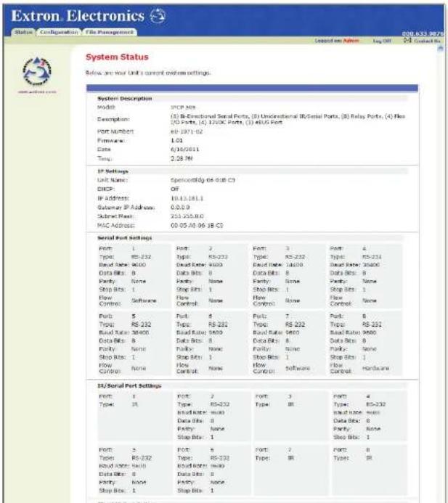Click the date value 6/16/2011
The height and width of the screenshot is (503, 448).
point(185,150)
